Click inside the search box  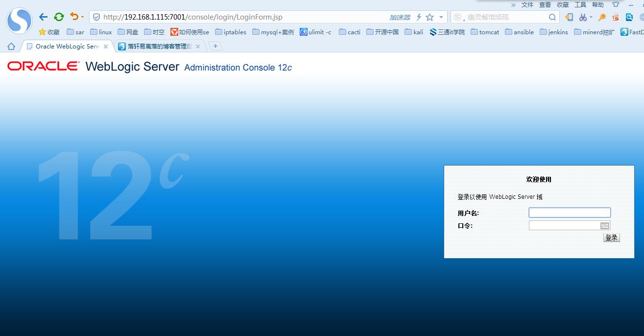tap(505, 17)
